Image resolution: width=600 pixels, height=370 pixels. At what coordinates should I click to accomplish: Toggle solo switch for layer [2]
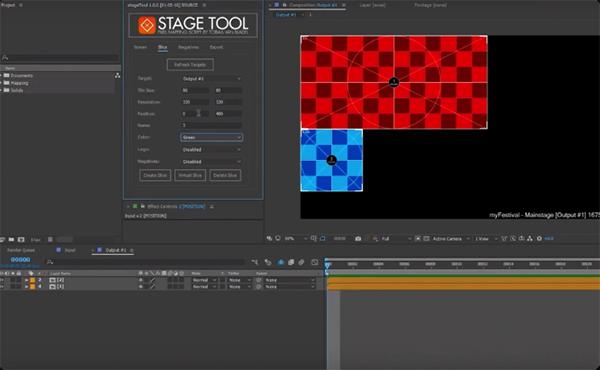[13, 280]
